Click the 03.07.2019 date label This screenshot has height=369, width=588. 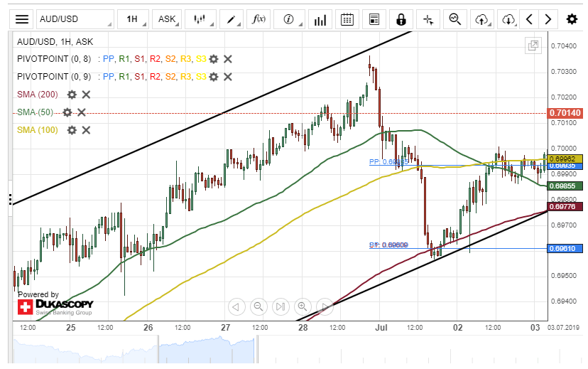pyautogui.click(x=563, y=328)
